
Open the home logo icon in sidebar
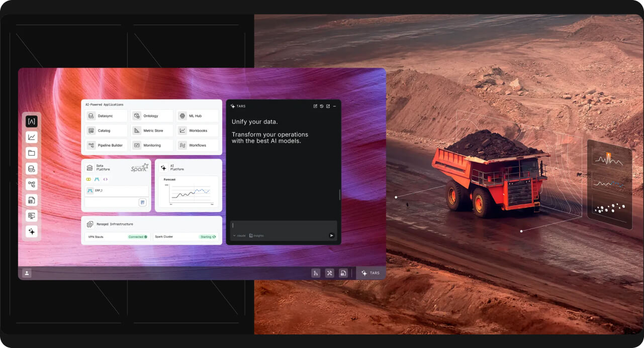click(x=32, y=121)
